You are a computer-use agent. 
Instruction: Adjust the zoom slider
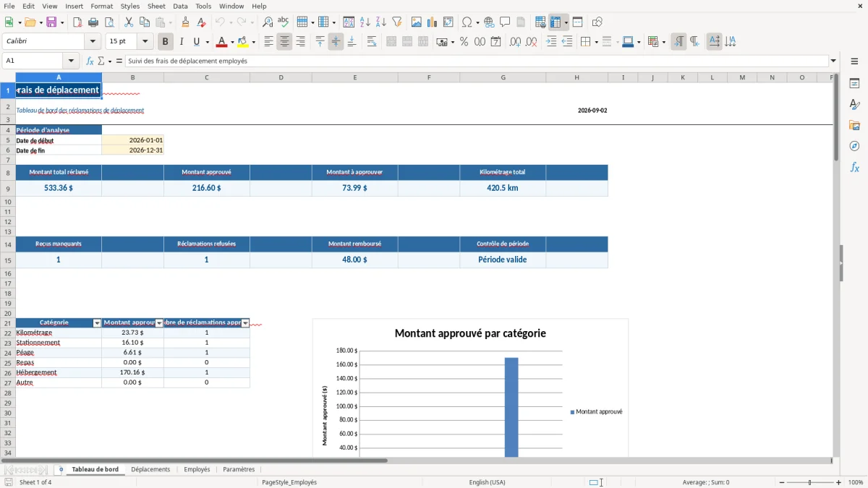pyautogui.click(x=810, y=482)
